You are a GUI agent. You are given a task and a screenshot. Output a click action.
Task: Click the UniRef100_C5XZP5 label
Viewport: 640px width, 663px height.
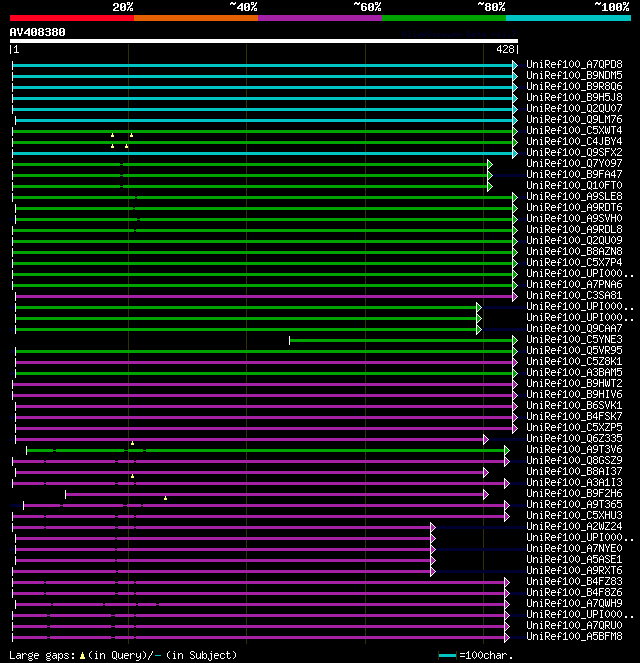click(574, 427)
